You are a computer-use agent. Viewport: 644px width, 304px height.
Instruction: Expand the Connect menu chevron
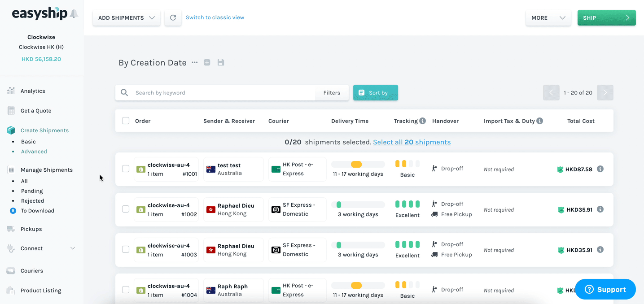[x=73, y=248]
